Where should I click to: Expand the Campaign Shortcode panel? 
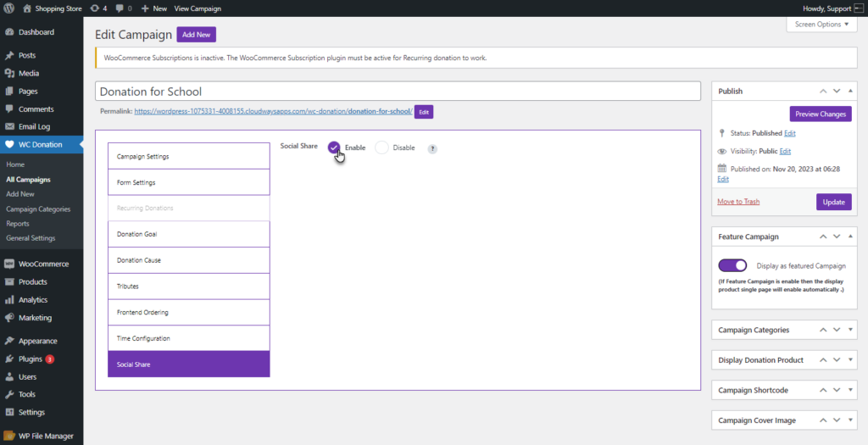pos(850,390)
